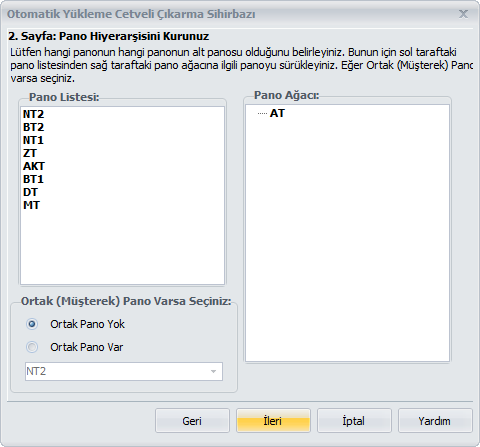Click the NT2 combo box field
This screenshot has width=480, height=447.
[x=124, y=371]
